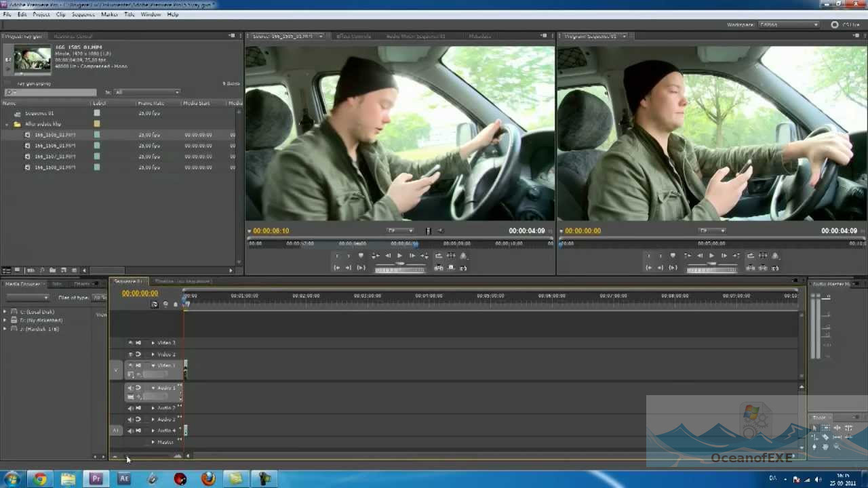
Task: Click the CS Live button
Action: [846, 24]
